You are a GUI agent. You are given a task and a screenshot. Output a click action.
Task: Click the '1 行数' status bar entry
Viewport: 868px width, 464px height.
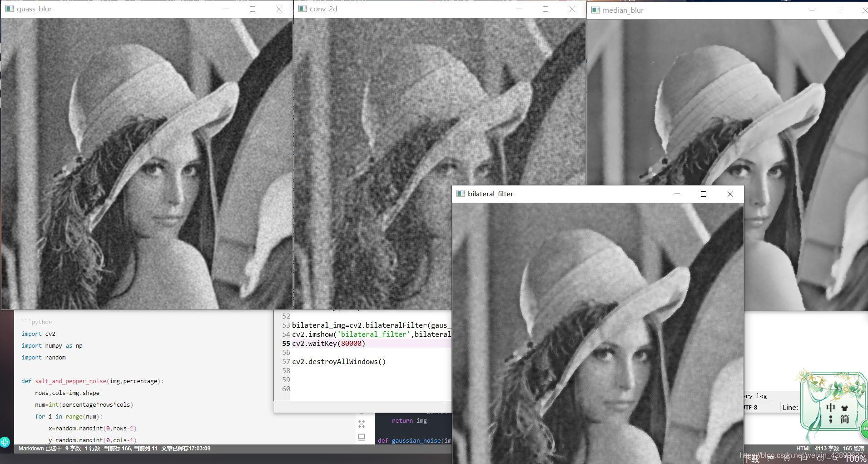92,449
